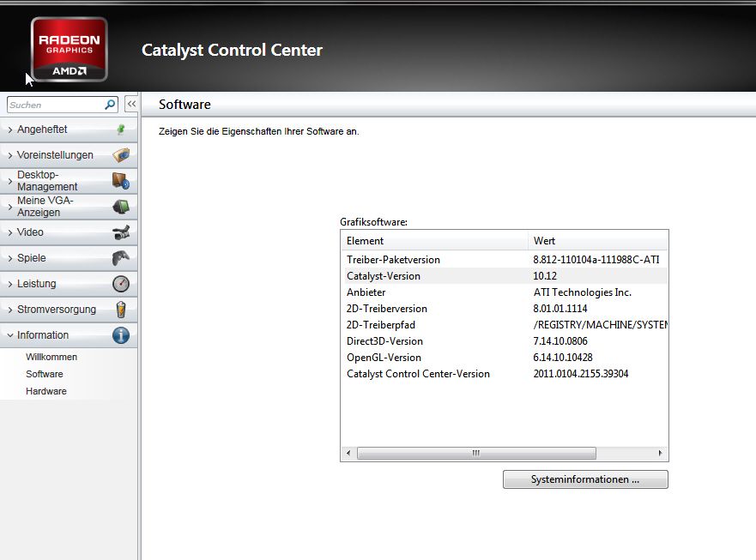The image size is (756, 560).
Task: Expand the Leistung section chevron
Action: (10, 284)
